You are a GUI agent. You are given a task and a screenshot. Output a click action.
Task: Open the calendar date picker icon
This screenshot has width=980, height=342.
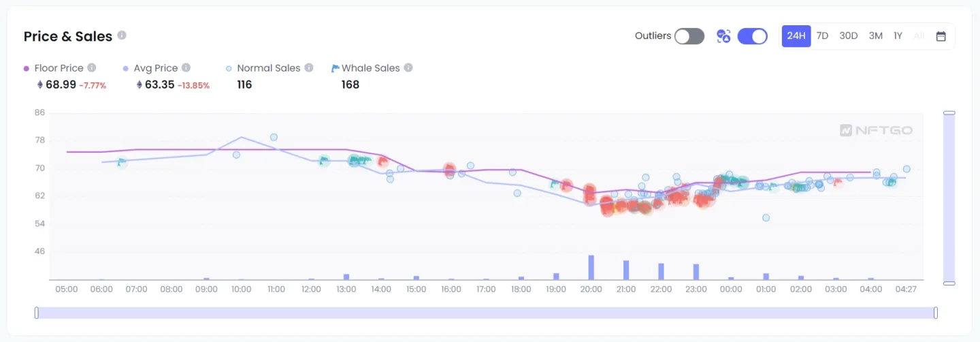[941, 36]
